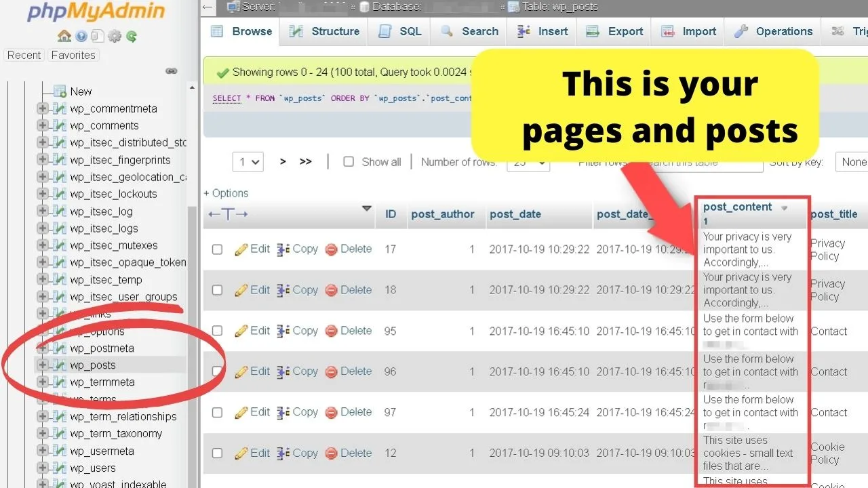868x488 pixels.
Task: Click red Delete icon for row ID 95
Action: 332,331
